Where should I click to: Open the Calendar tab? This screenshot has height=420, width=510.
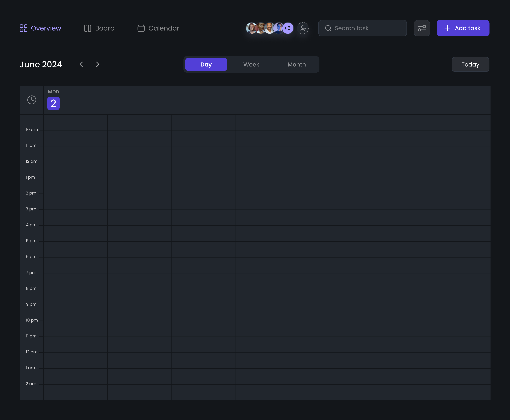[x=158, y=28]
